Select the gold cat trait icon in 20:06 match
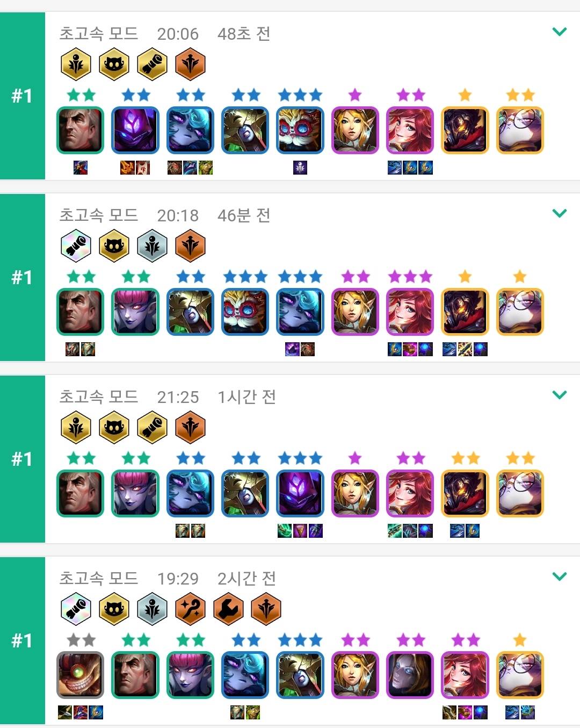Viewport: 580px width, 728px height. [x=114, y=64]
